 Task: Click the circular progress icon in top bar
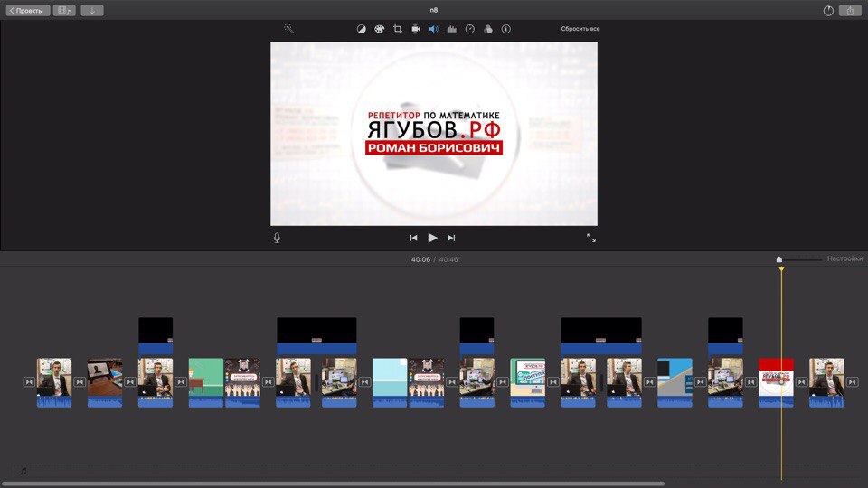[x=828, y=11]
